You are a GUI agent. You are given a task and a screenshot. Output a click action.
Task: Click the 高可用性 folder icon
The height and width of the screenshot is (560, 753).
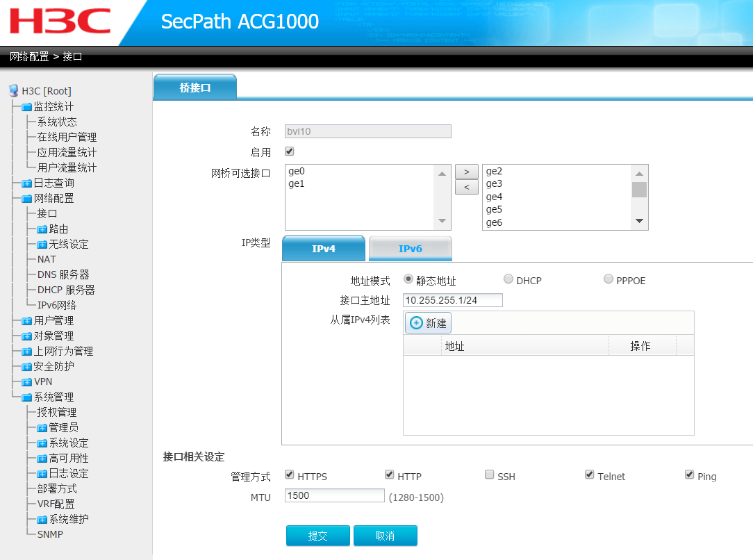point(42,458)
